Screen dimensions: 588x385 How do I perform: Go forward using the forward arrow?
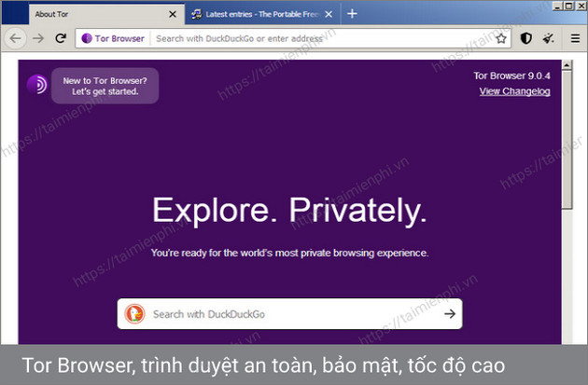point(38,38)
